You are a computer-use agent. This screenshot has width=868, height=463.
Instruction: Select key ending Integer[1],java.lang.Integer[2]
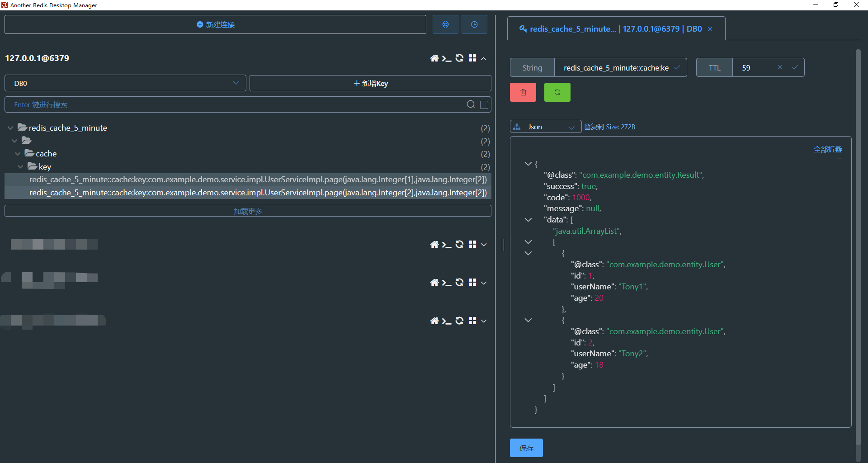248,180
